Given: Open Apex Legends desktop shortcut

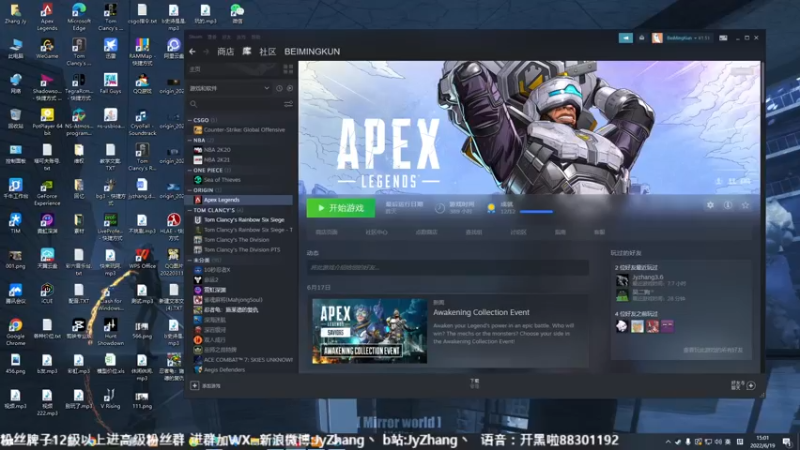Looking at the screenshot, I should click(47, 16).
